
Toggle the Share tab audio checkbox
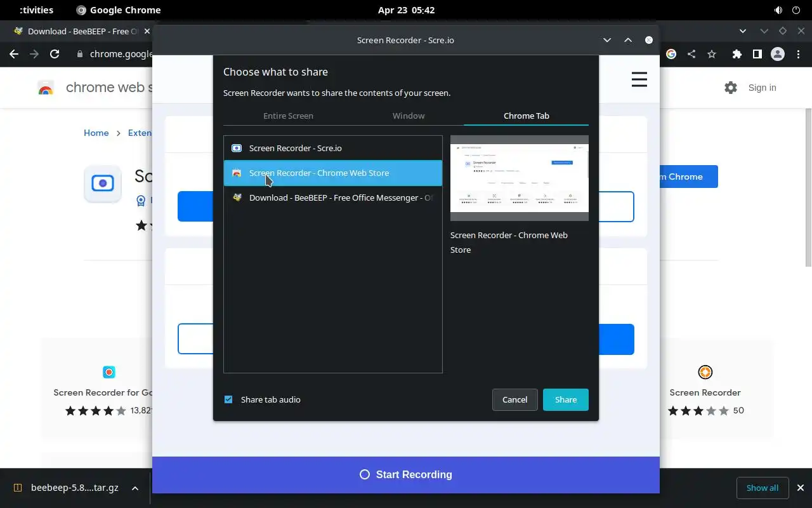click(228, 399)
